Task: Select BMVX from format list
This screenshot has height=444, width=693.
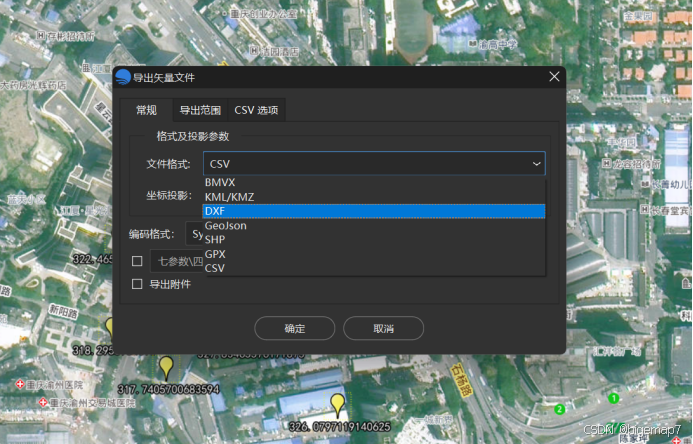Action: tap(373, 182)
